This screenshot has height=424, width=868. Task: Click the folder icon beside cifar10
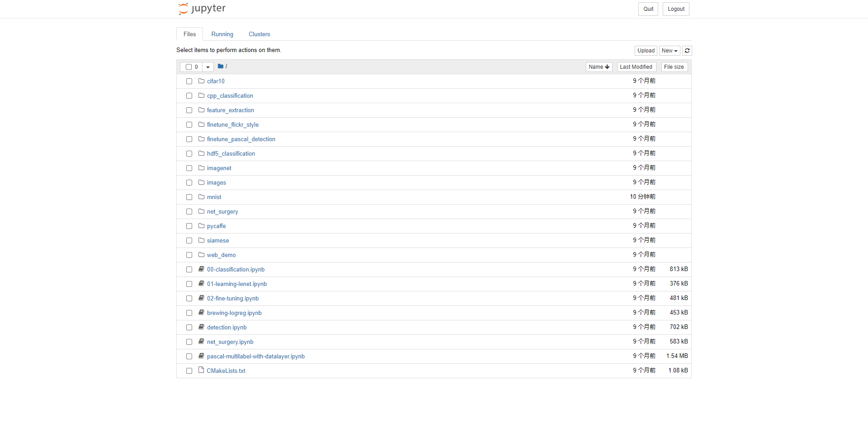(202, 81)
